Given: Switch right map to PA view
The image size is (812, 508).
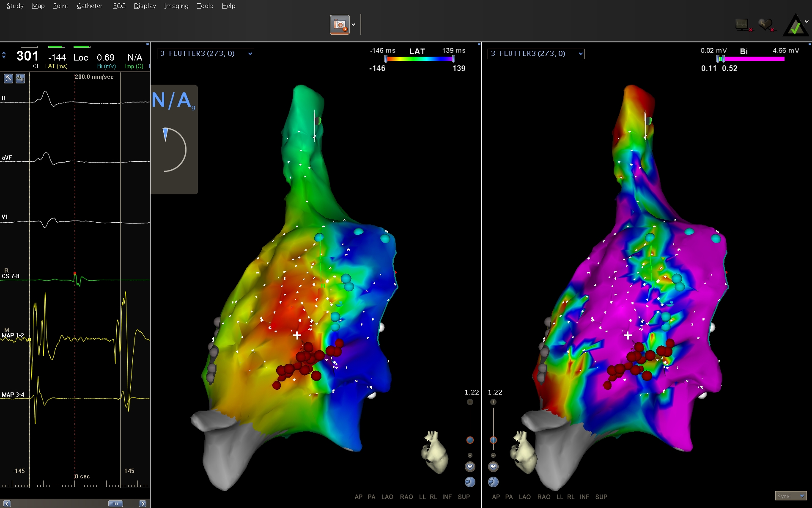Looking at the screenshot, I should coord(509,497).
